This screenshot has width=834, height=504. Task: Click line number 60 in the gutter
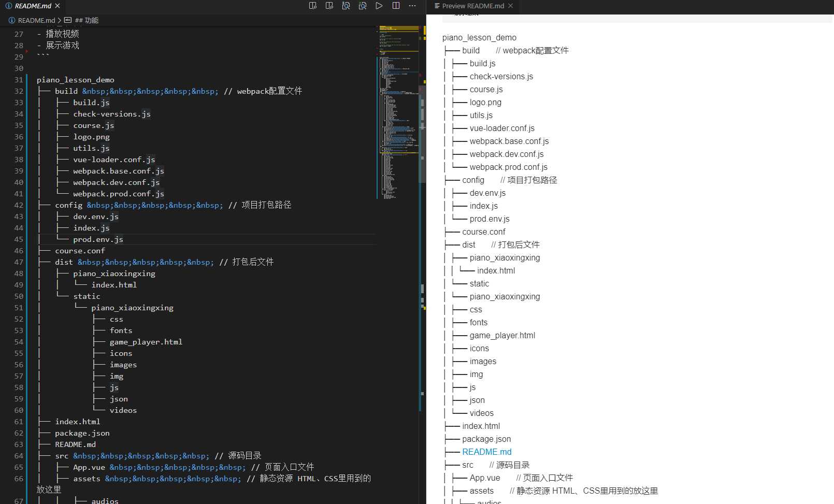coord(19,410)
